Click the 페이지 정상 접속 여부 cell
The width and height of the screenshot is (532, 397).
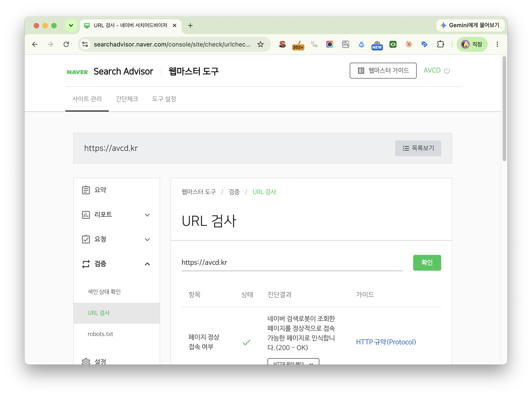click(x=204, y=342)
